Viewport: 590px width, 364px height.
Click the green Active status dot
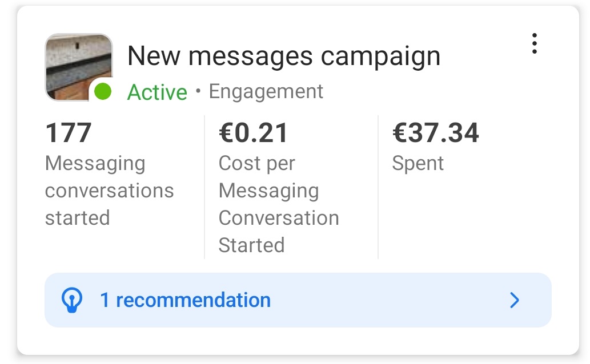point(103,91)
